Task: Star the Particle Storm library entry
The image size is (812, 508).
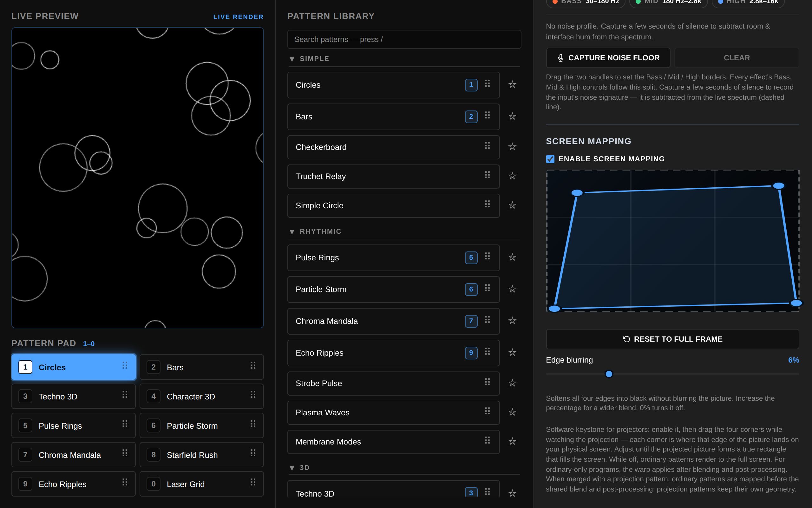Action: (x=512, y=289)
